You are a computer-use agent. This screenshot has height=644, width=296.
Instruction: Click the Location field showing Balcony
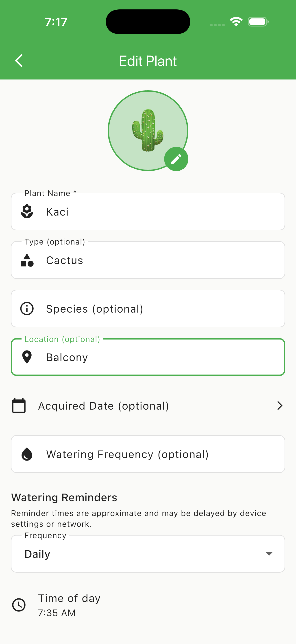(x=160, y=357)
